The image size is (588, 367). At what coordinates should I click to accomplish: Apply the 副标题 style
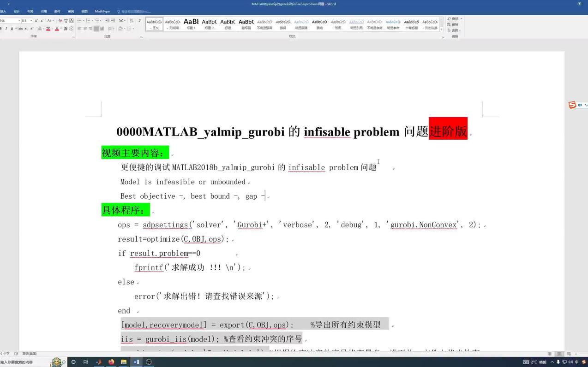pos(246,24)
